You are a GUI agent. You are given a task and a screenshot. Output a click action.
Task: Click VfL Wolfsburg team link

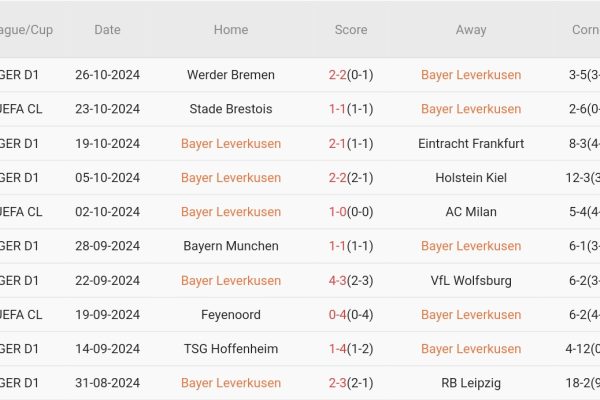[x=471, y=281]
